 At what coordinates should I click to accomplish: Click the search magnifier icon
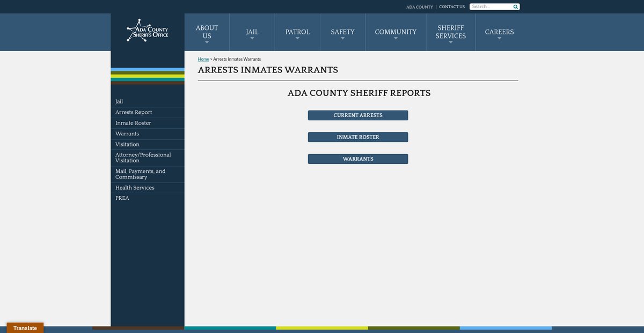(x=516, y=7)
